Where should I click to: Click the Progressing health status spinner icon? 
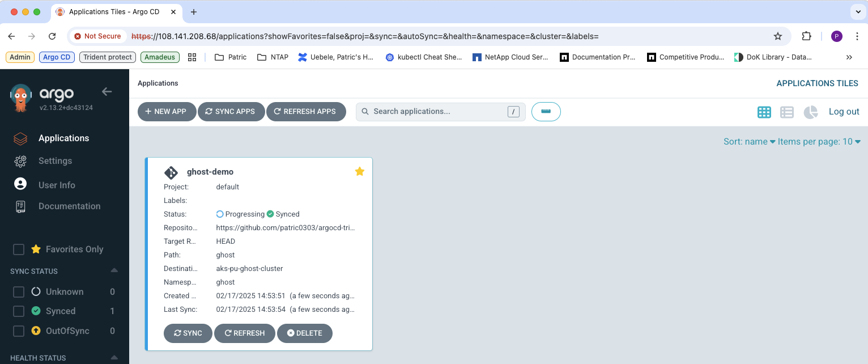(220, 214)
